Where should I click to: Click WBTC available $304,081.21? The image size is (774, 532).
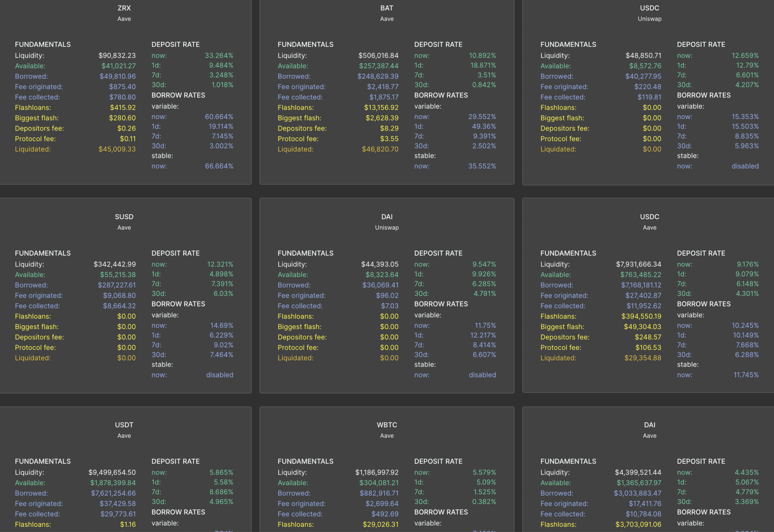tap(379, 483)
